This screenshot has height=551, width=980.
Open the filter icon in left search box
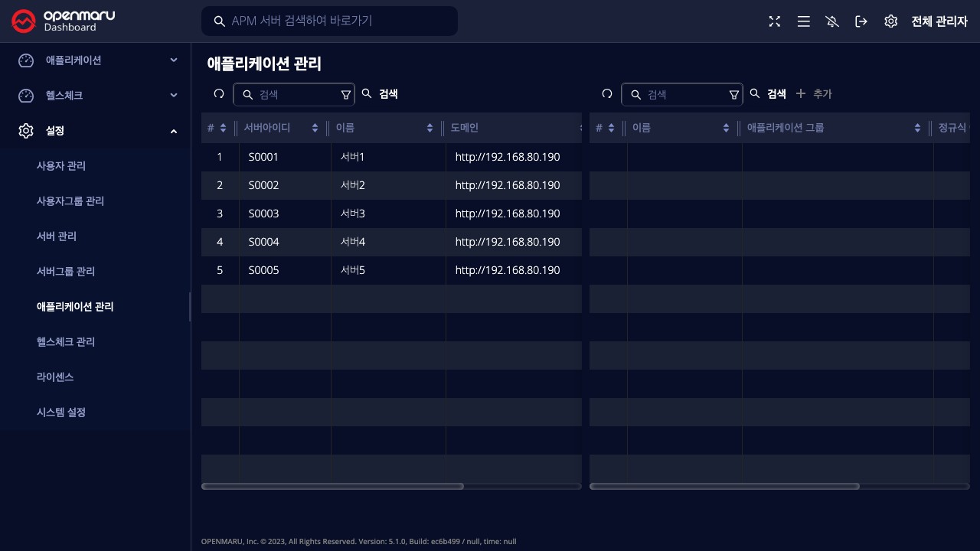345,94
